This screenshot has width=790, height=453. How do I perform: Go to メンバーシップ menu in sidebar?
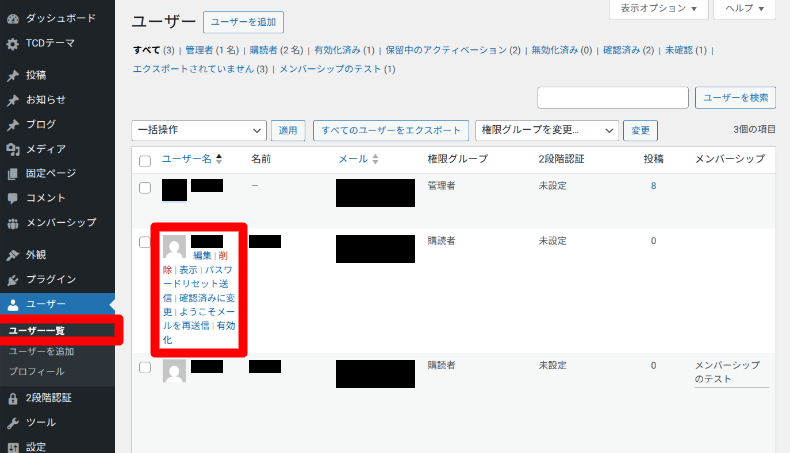[x=61, y=222]
